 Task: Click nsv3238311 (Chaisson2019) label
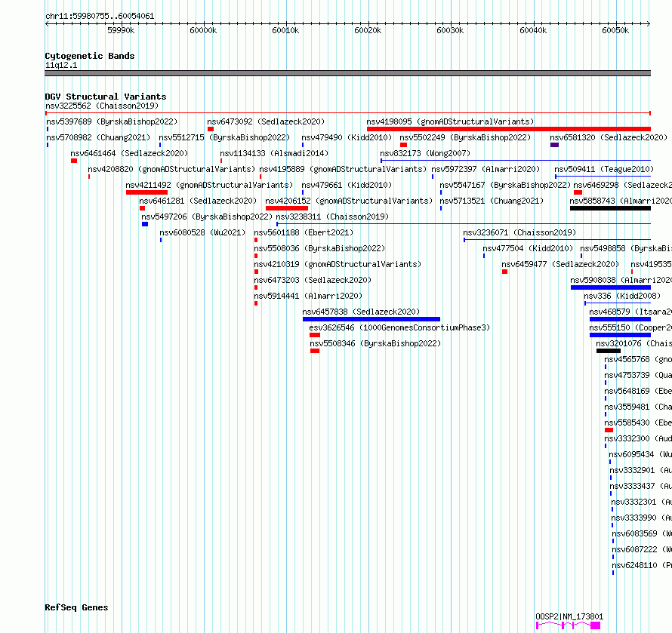[332, 217]
